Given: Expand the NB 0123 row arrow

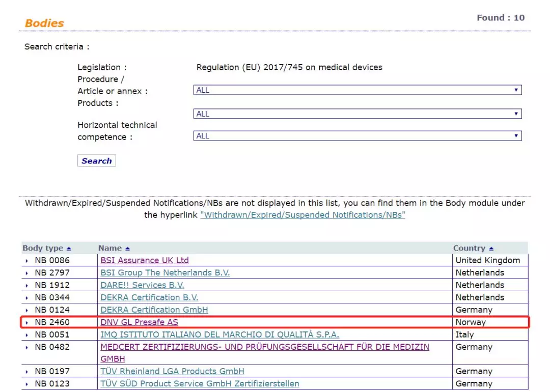Looking at the screenshot, I should 26,384.
